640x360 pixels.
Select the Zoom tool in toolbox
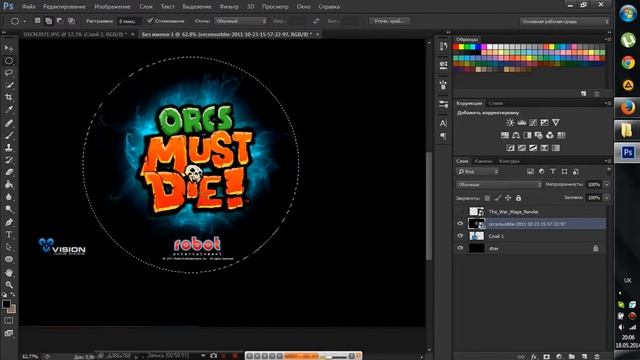9,285
